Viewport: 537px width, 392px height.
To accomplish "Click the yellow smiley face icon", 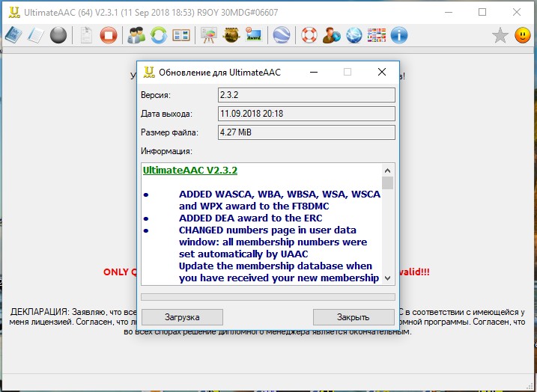I will [523, 35].
